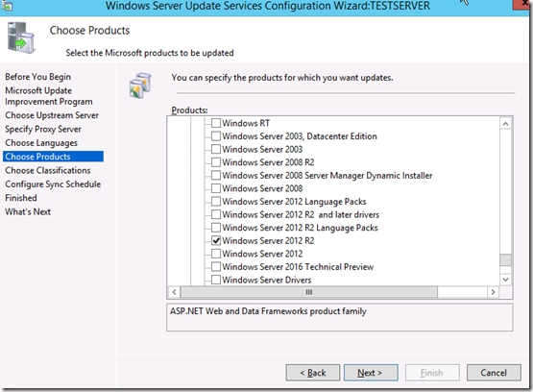Select the Choose Upstream Server step

click(52, 115)
